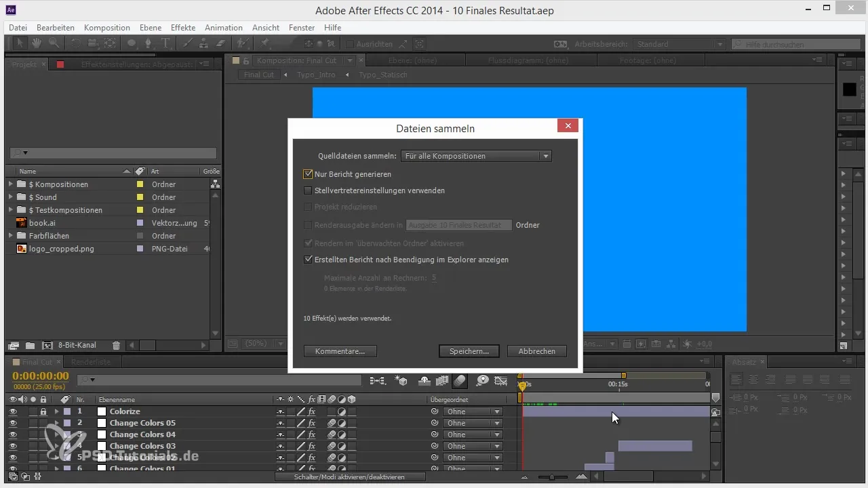The height and width of the screenshot is (488, 868).
Task: Open the graph editor icon
Action: tap(501, 380)
